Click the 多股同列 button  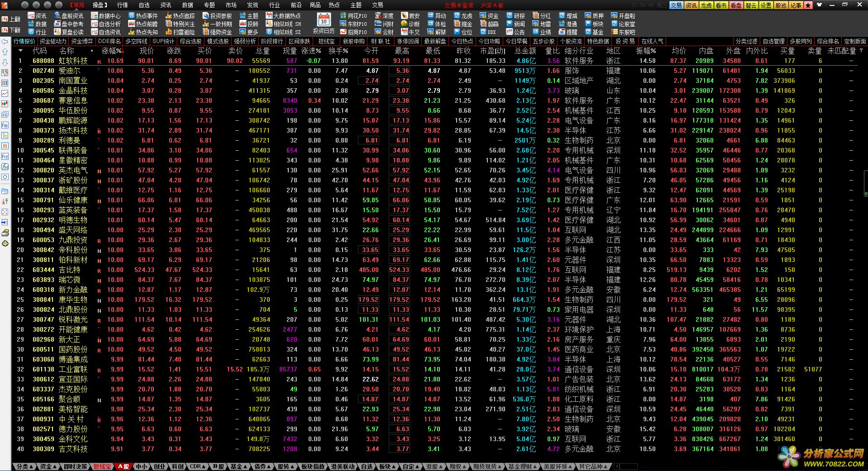801,41
